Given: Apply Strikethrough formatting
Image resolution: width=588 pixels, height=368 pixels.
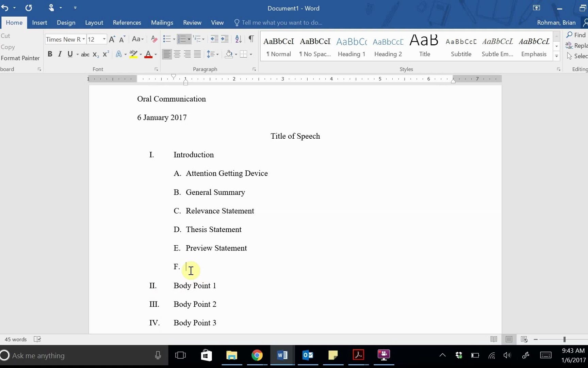Looking at the screenshot, I should 85,54.
